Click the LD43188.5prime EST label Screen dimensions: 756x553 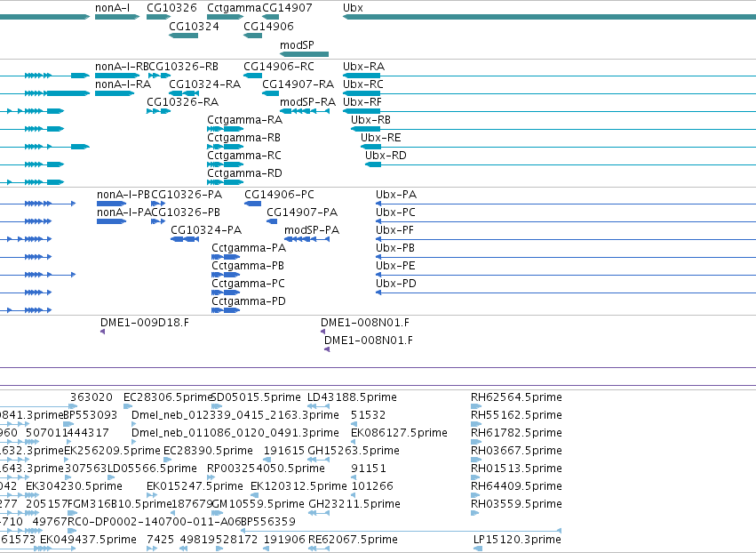352,397
